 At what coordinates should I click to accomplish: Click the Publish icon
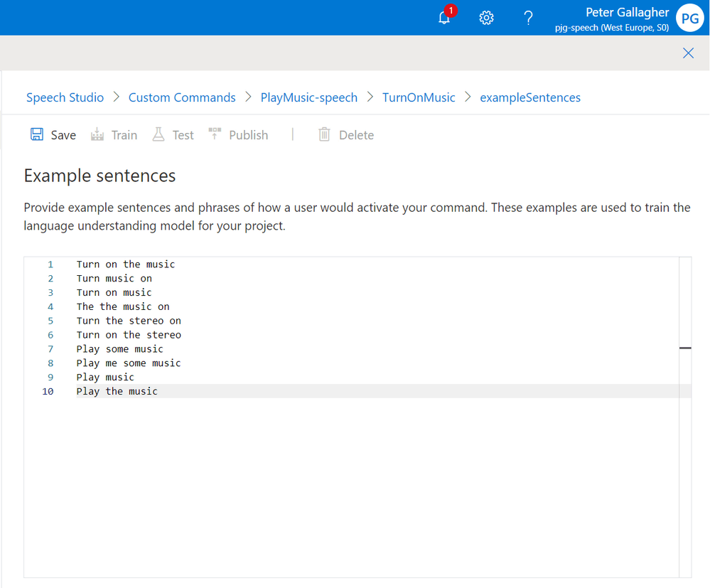pos(215,134)
